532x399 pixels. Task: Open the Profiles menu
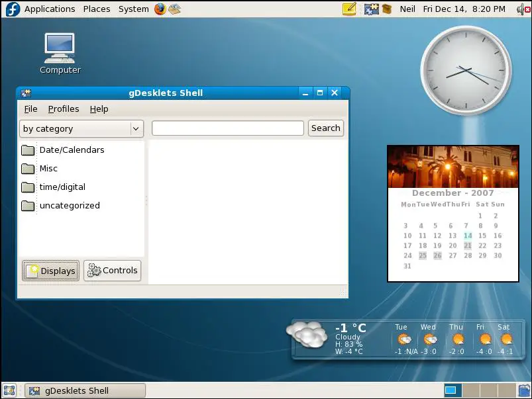(x=64, y=109)
